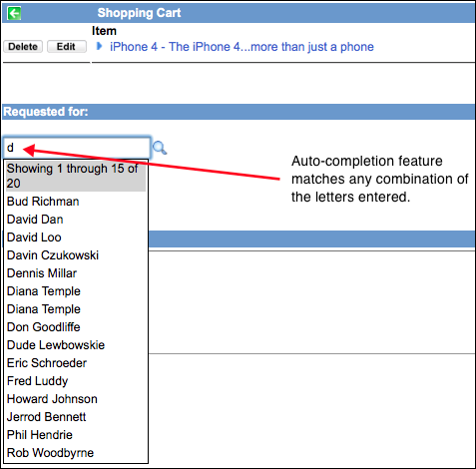This screenshot has height=469, width=476.
Task: Choose David Dan in autocomplete list
Action: (76, 220)
